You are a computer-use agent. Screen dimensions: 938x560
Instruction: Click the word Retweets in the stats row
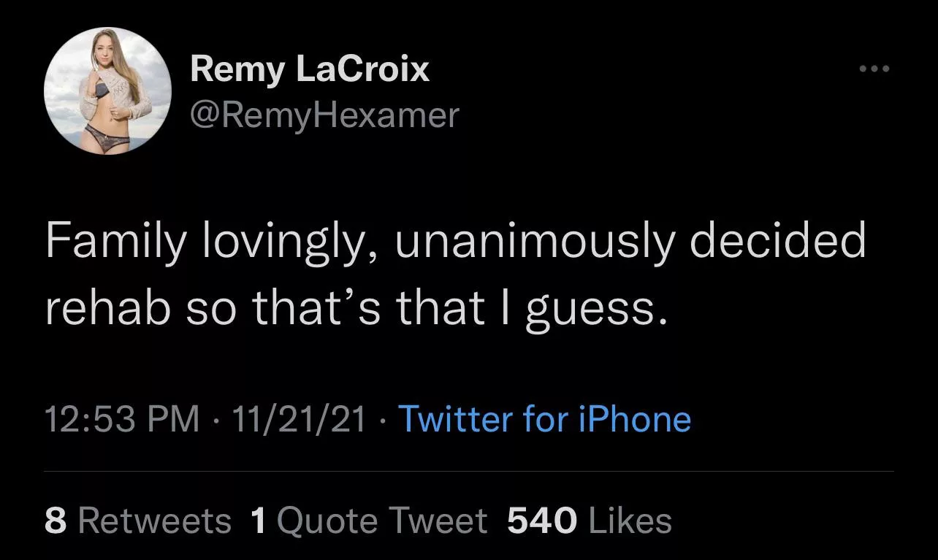pos(154,521)
